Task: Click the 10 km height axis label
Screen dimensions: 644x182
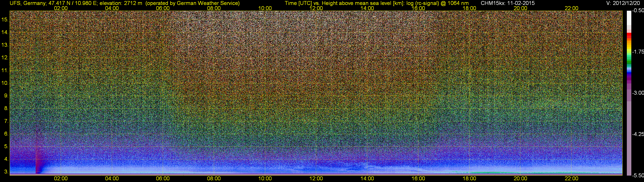Action: pos(5,83)
